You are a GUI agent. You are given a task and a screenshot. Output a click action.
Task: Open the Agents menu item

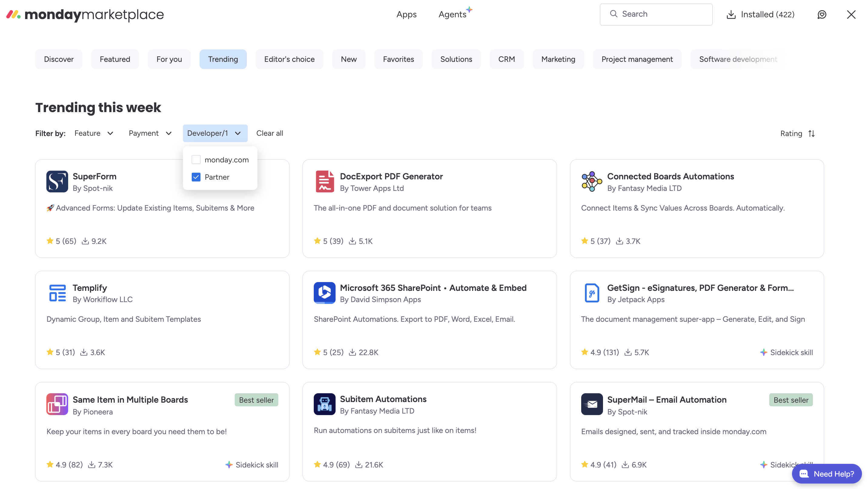coord(452,14)
